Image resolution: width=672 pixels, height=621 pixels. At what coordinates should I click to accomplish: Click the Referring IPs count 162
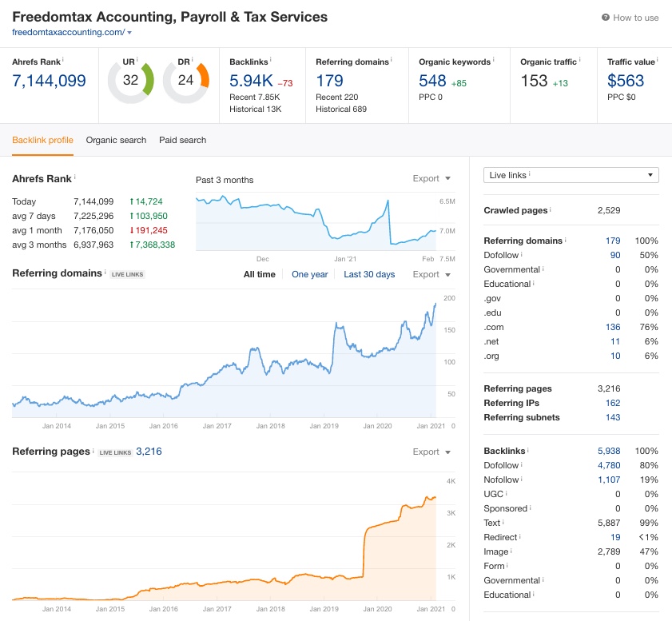[613, 403]
